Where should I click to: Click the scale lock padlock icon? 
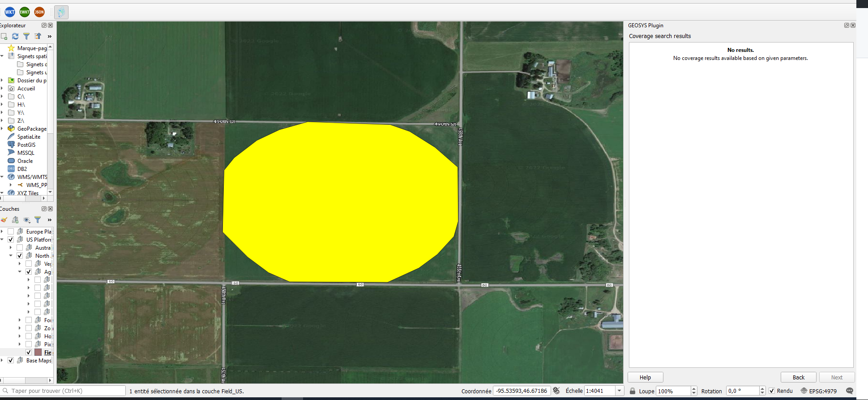pyautogui.click(x=633, y=391)
